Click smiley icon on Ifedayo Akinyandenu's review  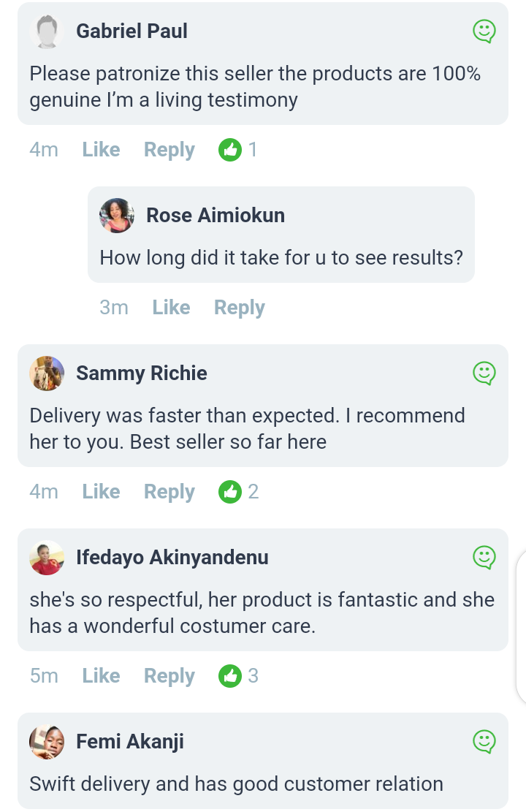click(484, 558)
